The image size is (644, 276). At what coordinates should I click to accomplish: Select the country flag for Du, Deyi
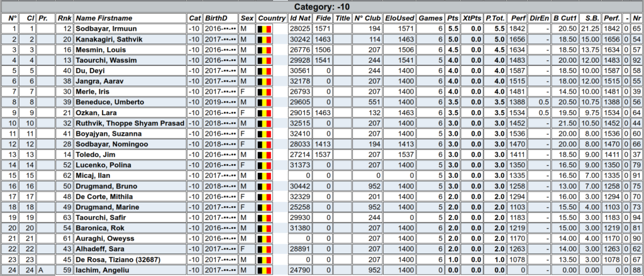265,70
